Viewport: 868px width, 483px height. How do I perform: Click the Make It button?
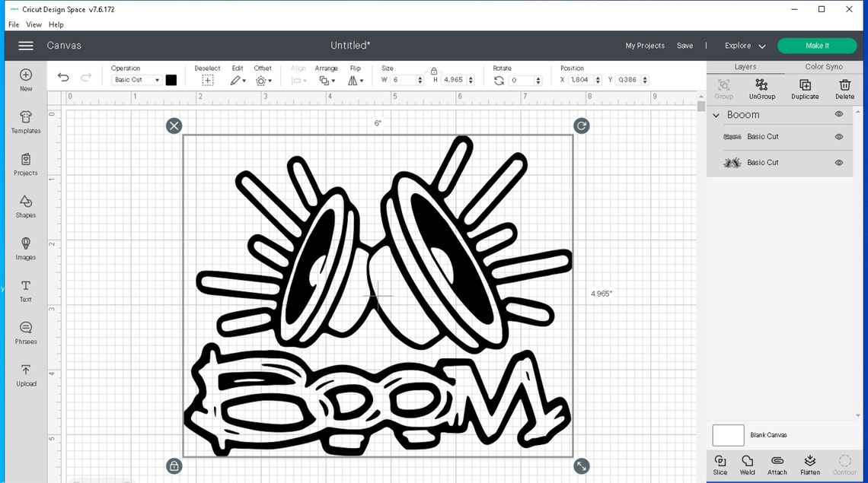point(817,46)
